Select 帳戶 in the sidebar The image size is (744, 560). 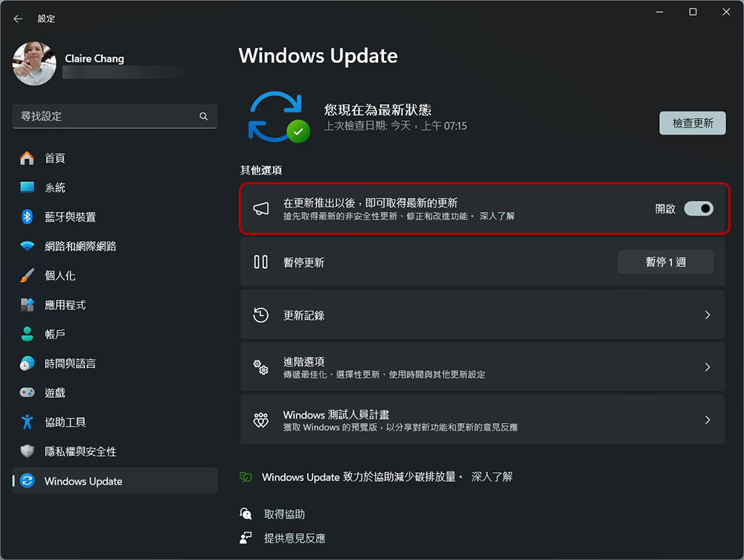[115, 334]
